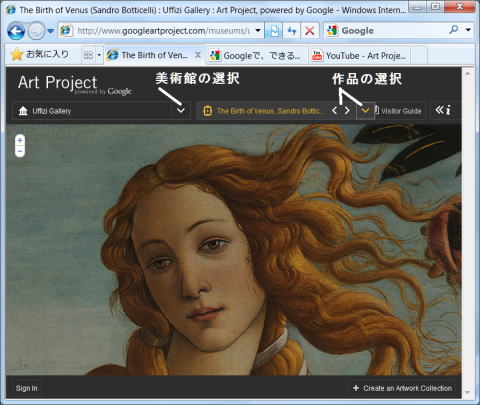
Task: Click Create an Artwork Collection
Action: 402,388
